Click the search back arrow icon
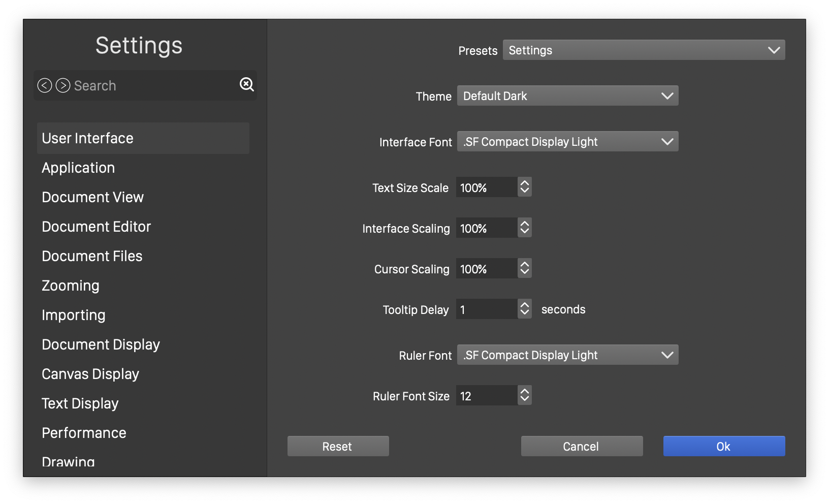 pyautogui.click(x=45, y=85)
